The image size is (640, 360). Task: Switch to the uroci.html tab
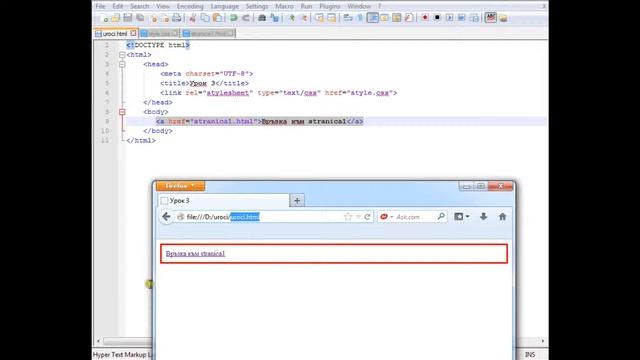116,33
